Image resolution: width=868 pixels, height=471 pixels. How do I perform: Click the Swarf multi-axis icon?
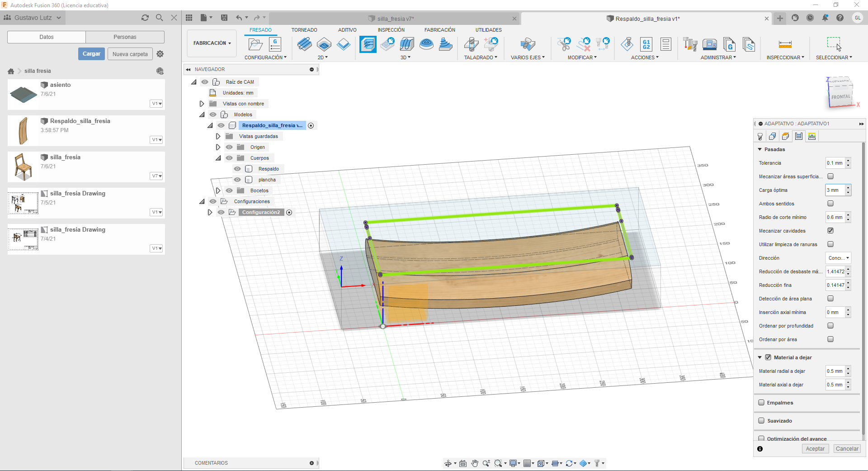pyautogui.click(x=528, y=44)
